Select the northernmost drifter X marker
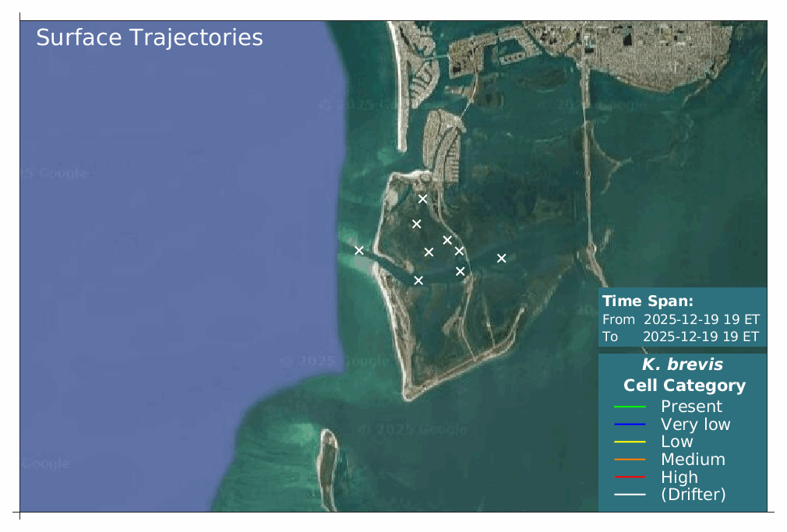 point(423,198)
